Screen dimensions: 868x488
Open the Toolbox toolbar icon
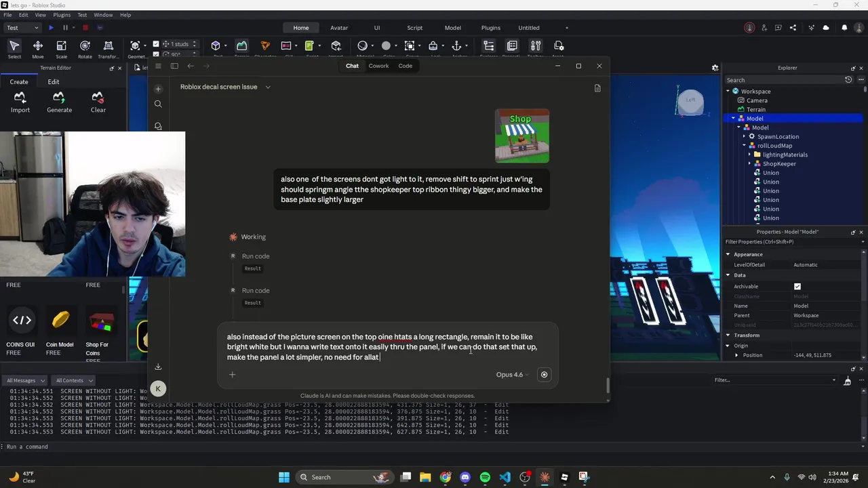(536, 46)
